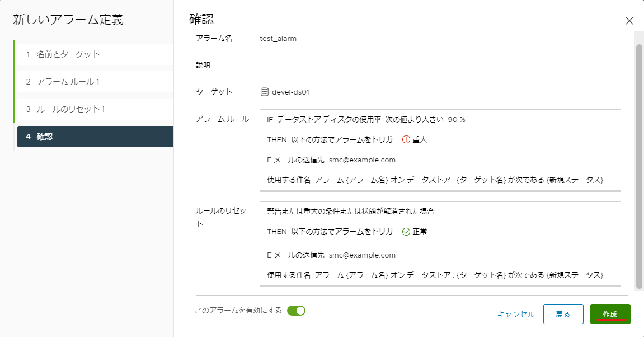
Task: Click the IF データストア ディスクの使用率 condition text
Action: (x=324, y=120)
